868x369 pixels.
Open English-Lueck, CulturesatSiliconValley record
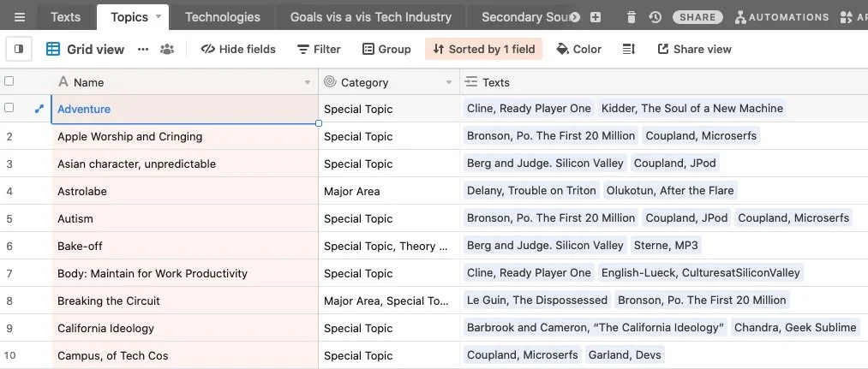(700, 273)
